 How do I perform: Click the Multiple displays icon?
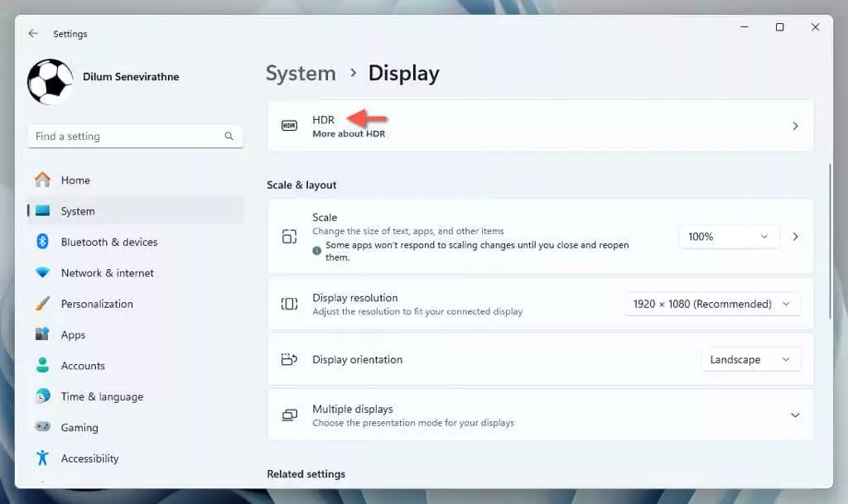pyautogui.click(x=289, y=415)
